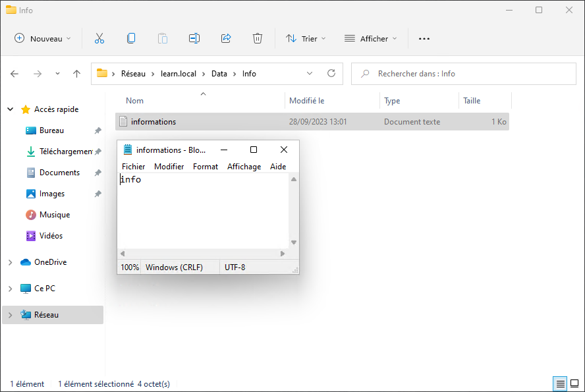Click the search magnifier icon
Viewport: 585px width, 392px height.
365,74
